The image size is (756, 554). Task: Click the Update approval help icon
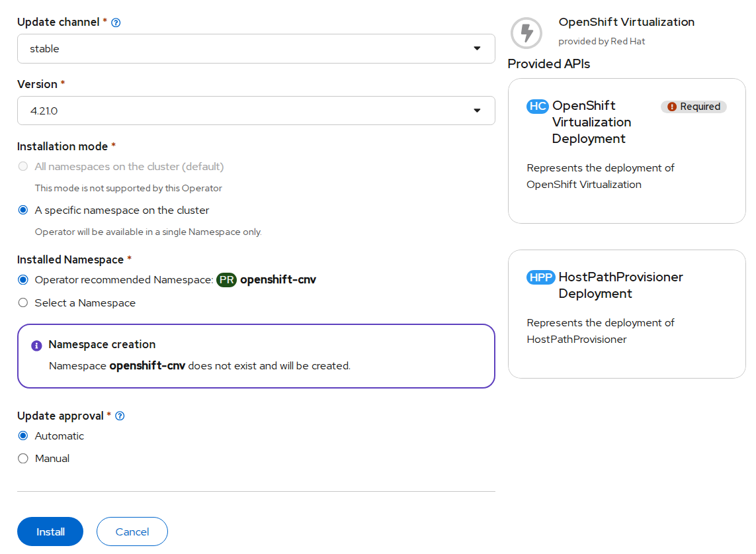click(120, 416)
